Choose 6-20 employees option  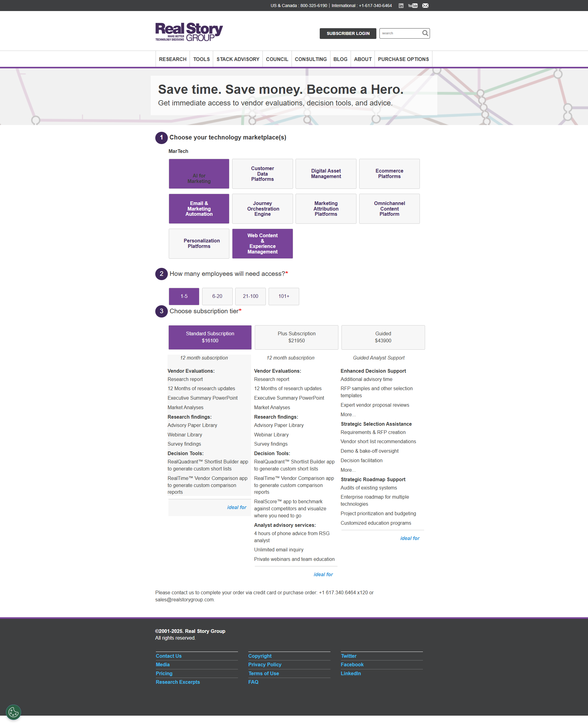point(217,296)
